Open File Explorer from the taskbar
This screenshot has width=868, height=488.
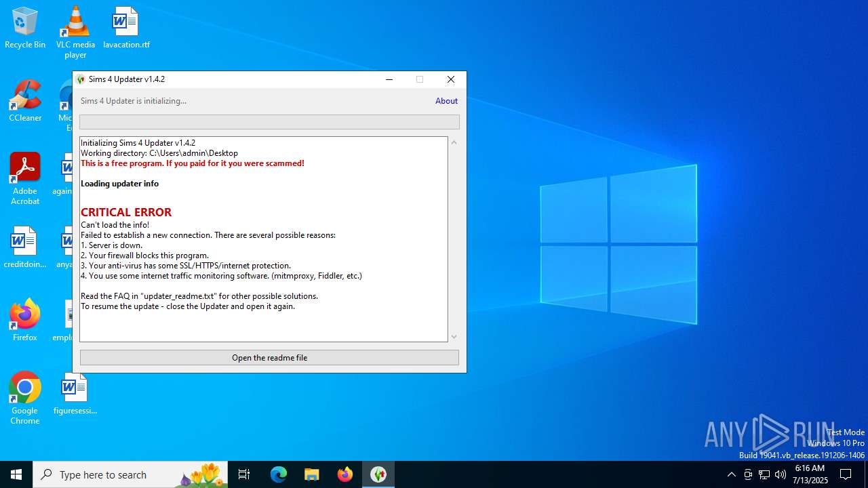[312, 474]
